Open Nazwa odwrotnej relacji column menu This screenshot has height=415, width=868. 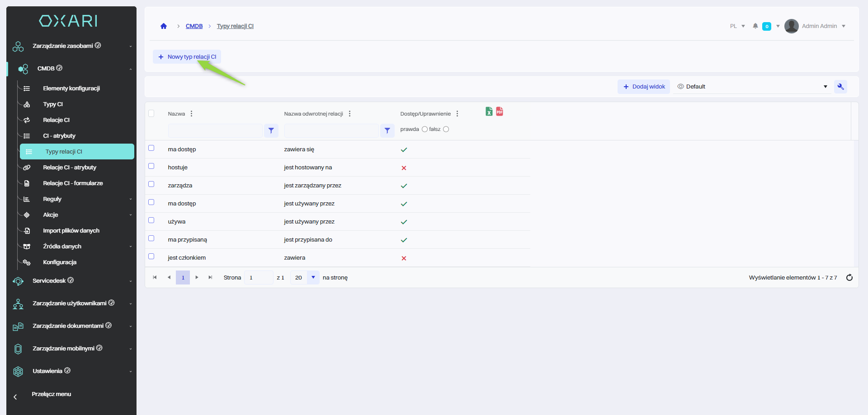tap(350, 114)
